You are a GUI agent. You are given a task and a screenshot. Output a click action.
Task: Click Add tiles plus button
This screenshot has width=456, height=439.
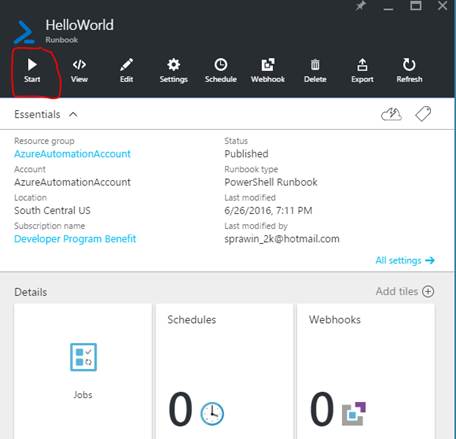(428, 291)
